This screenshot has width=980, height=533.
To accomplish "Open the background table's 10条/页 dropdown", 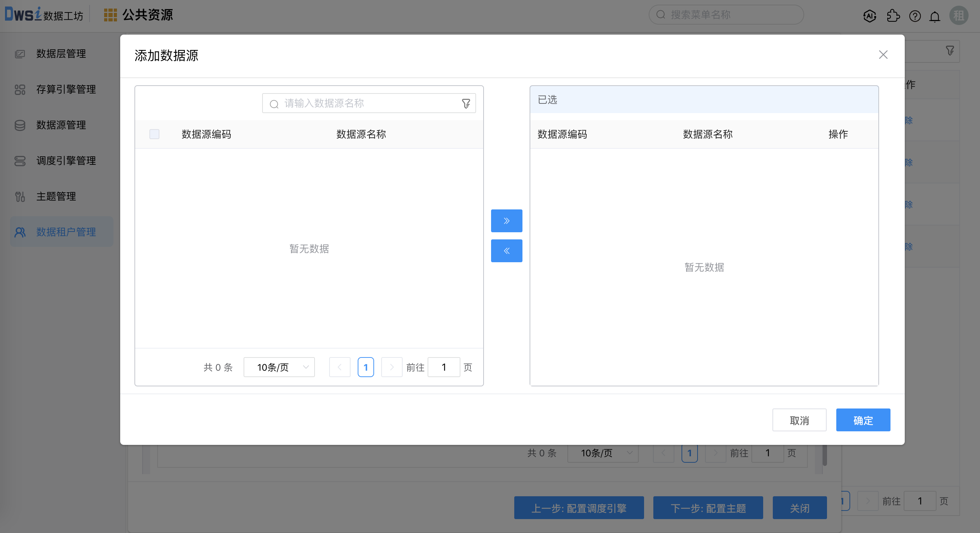I will click(x=602, y=453).
